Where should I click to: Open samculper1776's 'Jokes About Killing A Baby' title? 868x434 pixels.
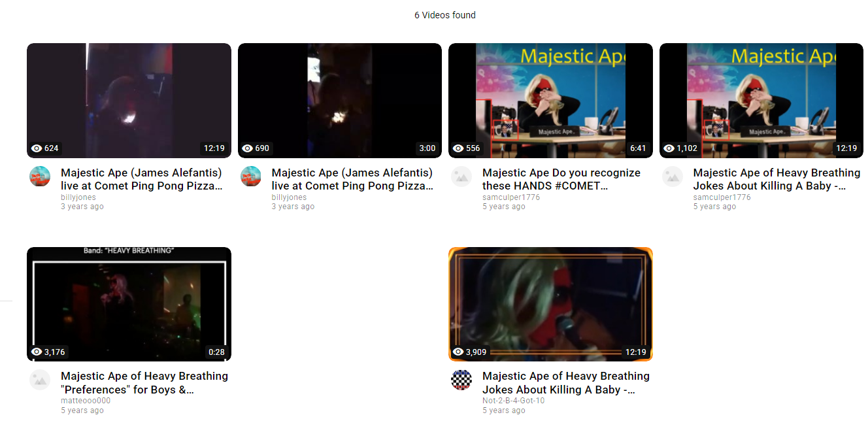pyautogui.click(x=777, y=179)
